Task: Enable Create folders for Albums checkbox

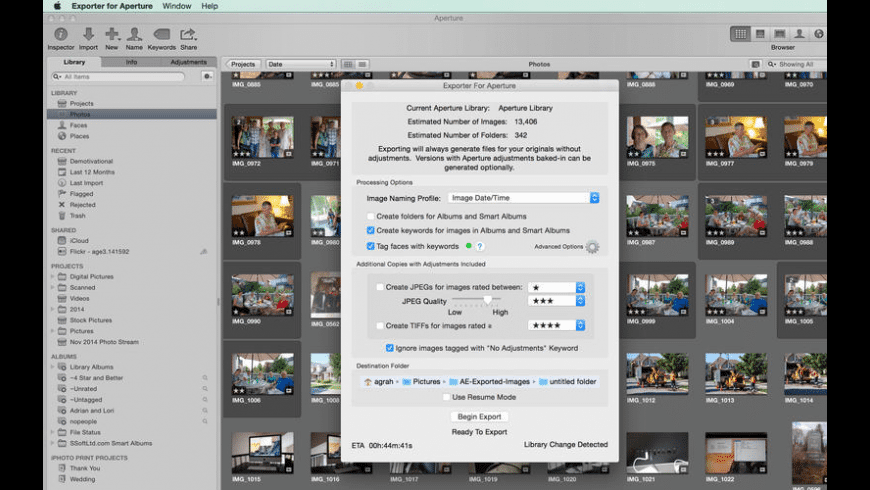Action: coord(371,216)
